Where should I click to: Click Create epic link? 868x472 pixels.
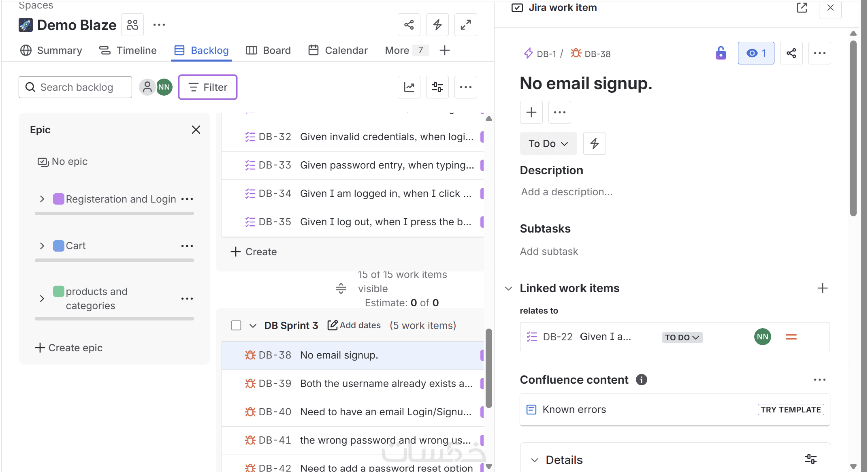pyautogui.click(x=69, y=348)
